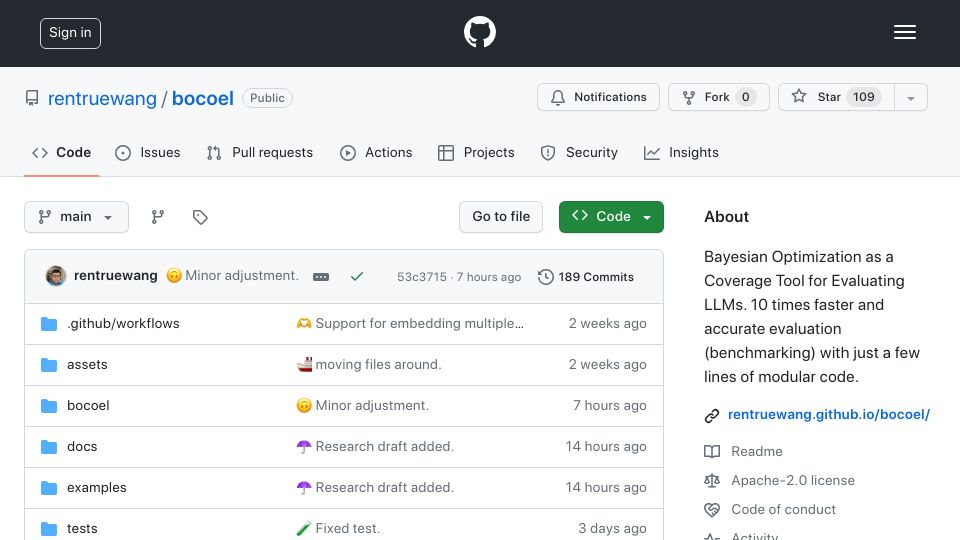Open the tests folder

click(82, 528)
